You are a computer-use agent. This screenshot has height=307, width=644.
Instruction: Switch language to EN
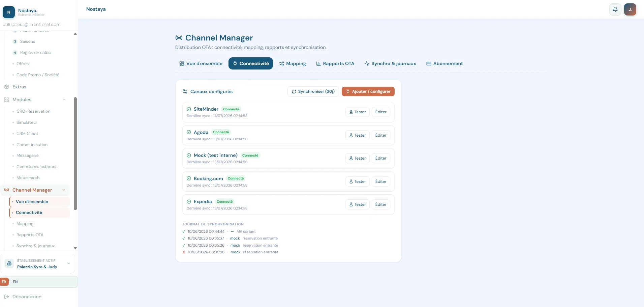click(x=15, y=282)
